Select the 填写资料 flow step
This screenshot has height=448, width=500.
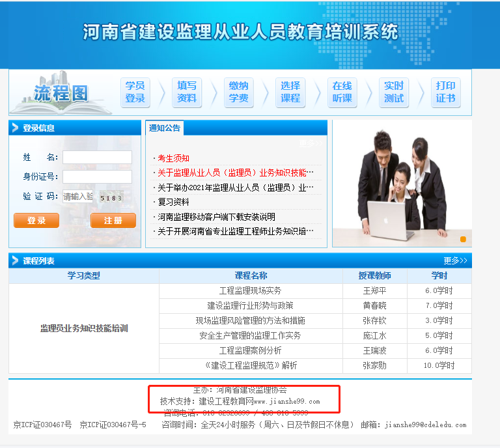tap(187, 92)
